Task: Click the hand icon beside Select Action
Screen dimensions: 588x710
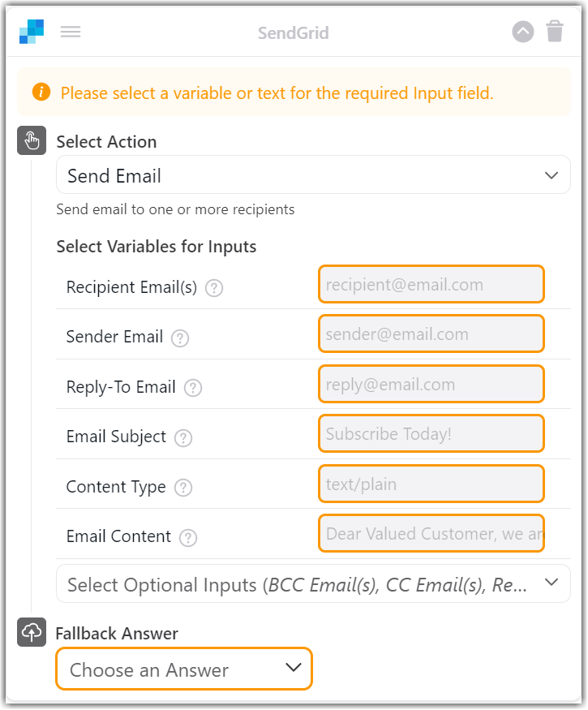Action: click(x=31, y=140)
